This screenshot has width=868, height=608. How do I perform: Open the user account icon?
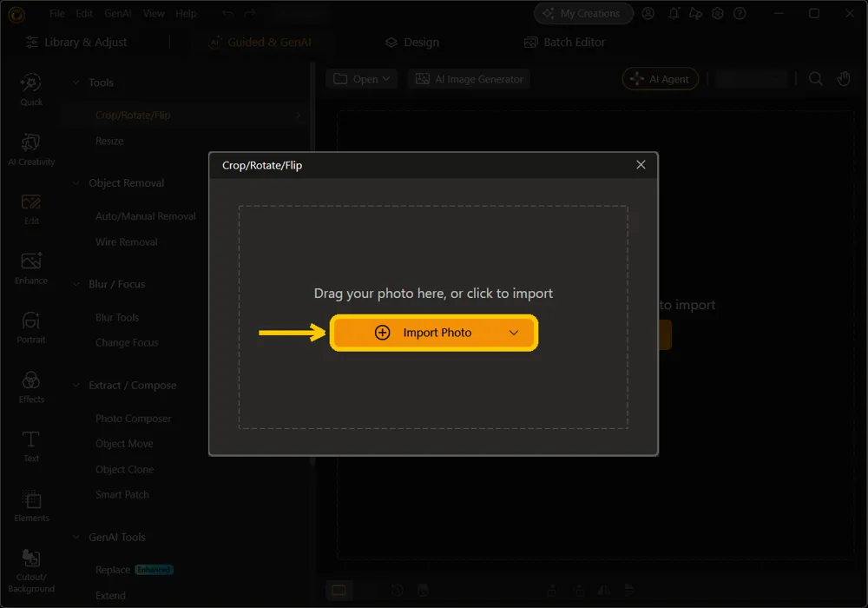(x=648, y=13)
